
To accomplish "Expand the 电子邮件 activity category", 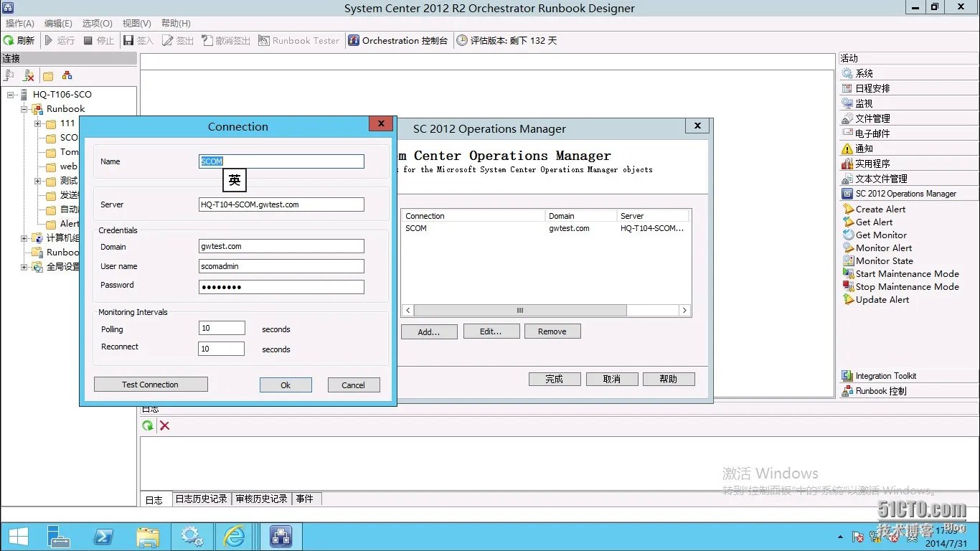I will [x=909, y=133].
